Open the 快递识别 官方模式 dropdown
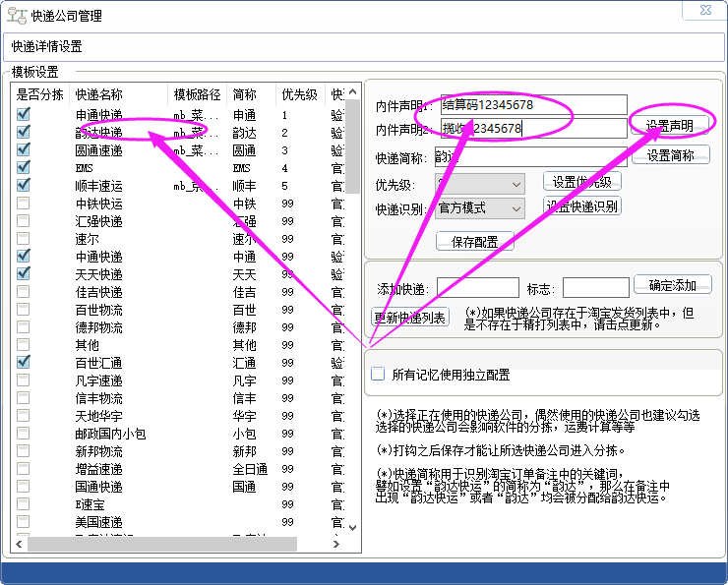This screenshot has height=585, width=728. click(480, 208)
